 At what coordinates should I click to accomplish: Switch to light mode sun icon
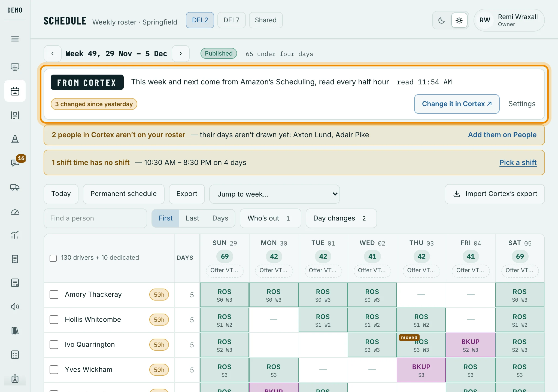pyautogui.click(x=459, y=20)
